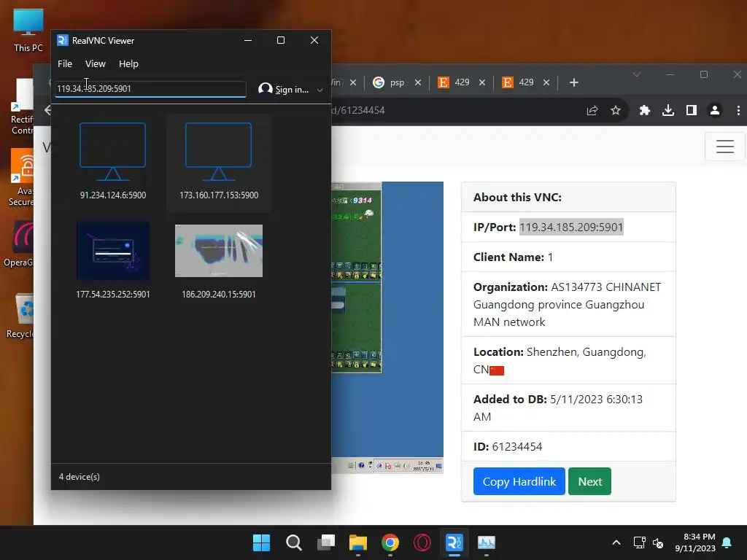Viewport: 747px width, 560px height.
Task: Open the Chrome extensions puzzle icon
Action: tap(645, 111)
